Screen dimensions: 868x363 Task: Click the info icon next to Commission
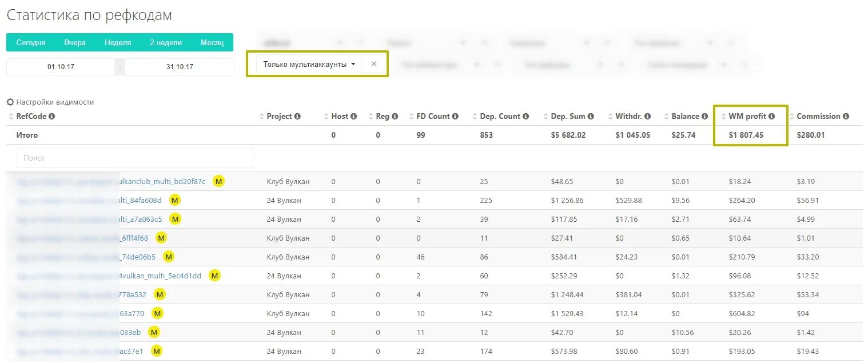click(845, 116)
